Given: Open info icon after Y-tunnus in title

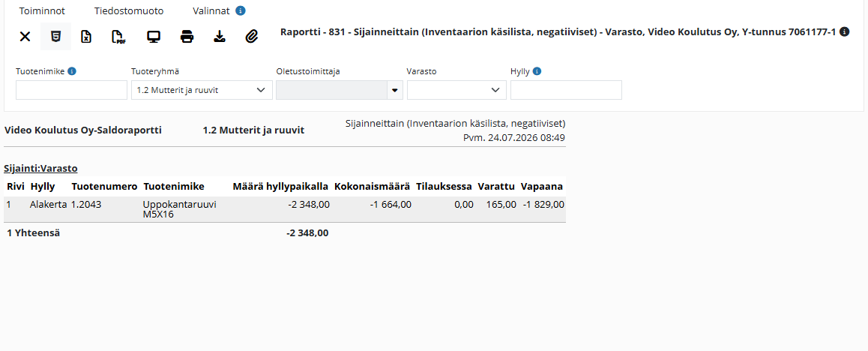Looking at the screenshot, I should tap(844, 32).
